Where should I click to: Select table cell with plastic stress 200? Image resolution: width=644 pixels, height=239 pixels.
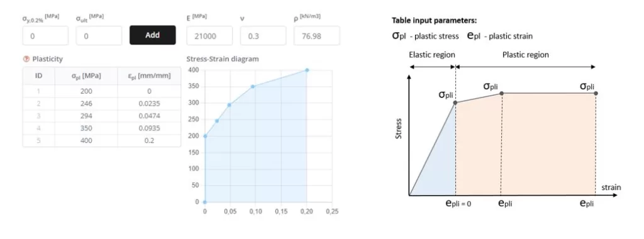point(86,91)
